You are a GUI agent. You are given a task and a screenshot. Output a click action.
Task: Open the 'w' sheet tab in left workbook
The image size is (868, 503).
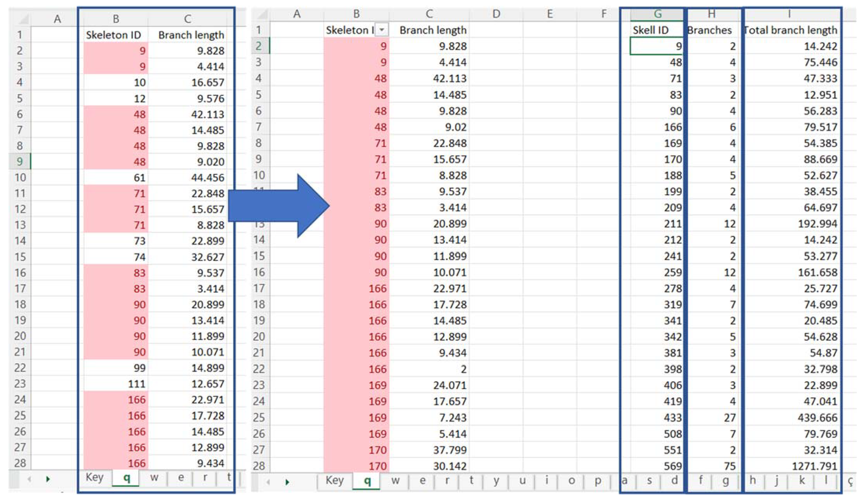click(154, 478)
